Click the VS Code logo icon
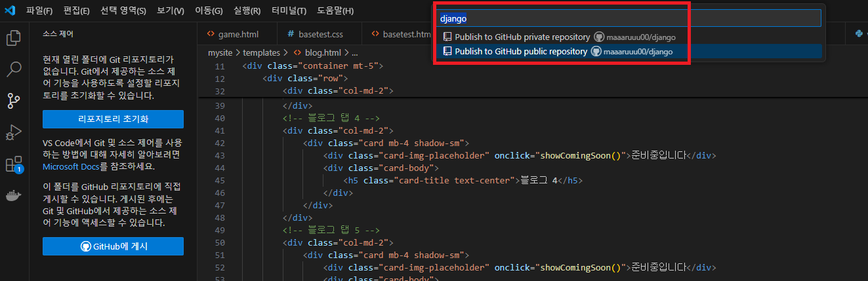 9,10
